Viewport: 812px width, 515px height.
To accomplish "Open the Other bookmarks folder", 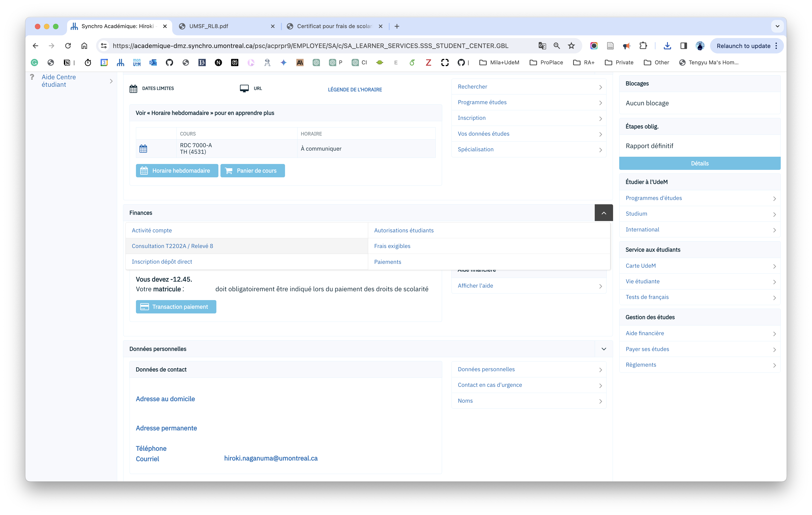I will pos(656,62).
